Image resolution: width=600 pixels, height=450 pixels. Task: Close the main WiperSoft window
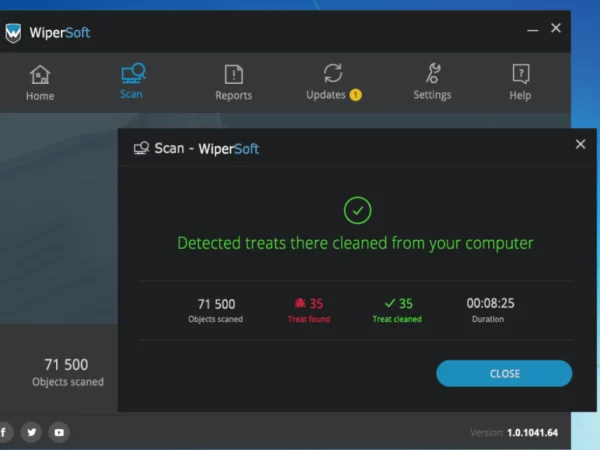tap(556, 28)
